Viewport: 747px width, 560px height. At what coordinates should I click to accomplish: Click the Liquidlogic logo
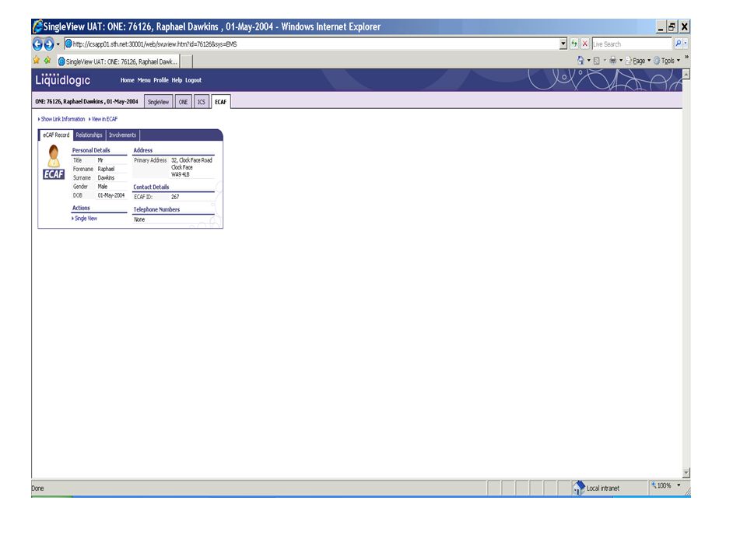pos(62,79)
